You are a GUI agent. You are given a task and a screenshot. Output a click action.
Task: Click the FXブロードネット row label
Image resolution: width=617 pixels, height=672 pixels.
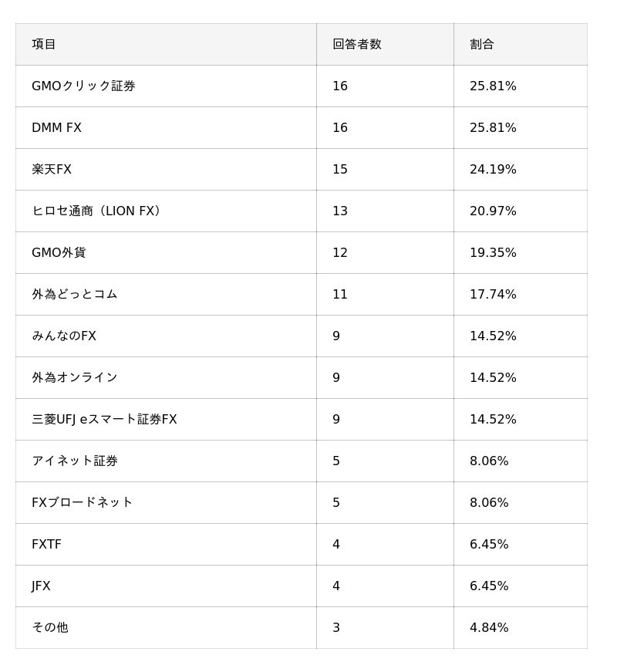82,502
